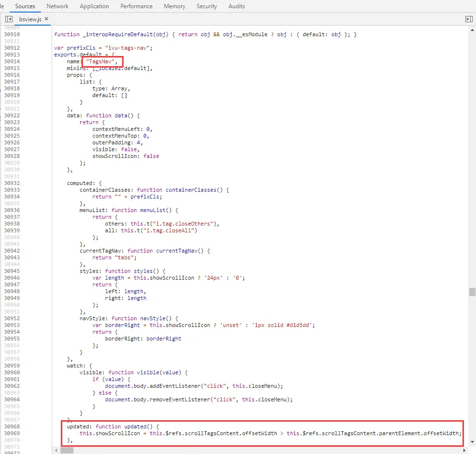
Task: Click the "i.tag.closeOthers" string
Action: [x=183, y=224]
